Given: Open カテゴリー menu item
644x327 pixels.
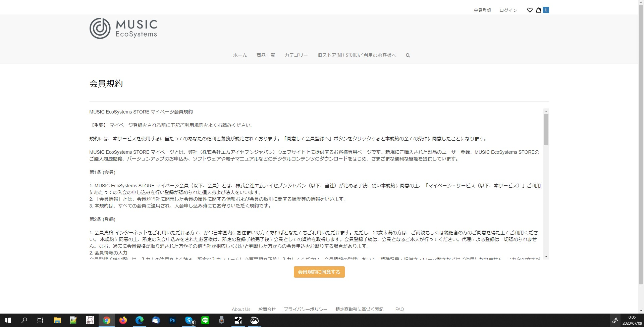Looking at the screenshot, I should tap(296, 55).
